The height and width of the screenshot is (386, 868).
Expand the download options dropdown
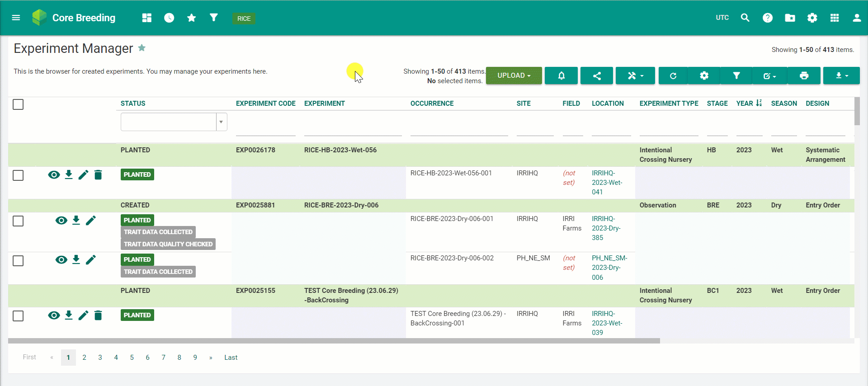pos(841,75)
